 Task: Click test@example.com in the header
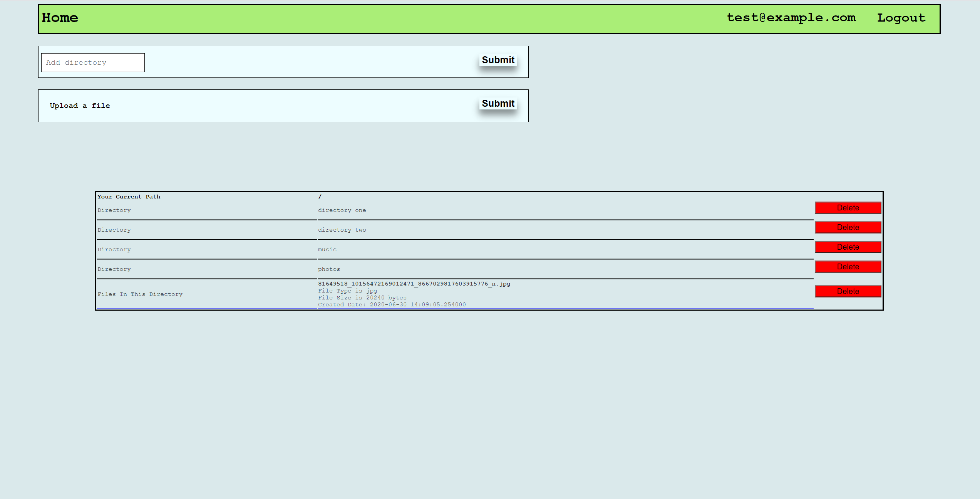tap(791, 18)
